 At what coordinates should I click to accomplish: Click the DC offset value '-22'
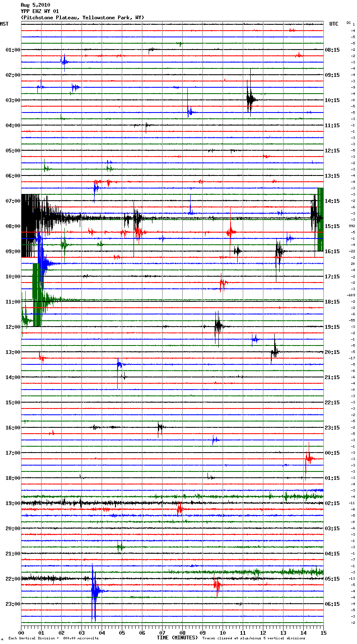pyautogui.click(x=352, y=251)
